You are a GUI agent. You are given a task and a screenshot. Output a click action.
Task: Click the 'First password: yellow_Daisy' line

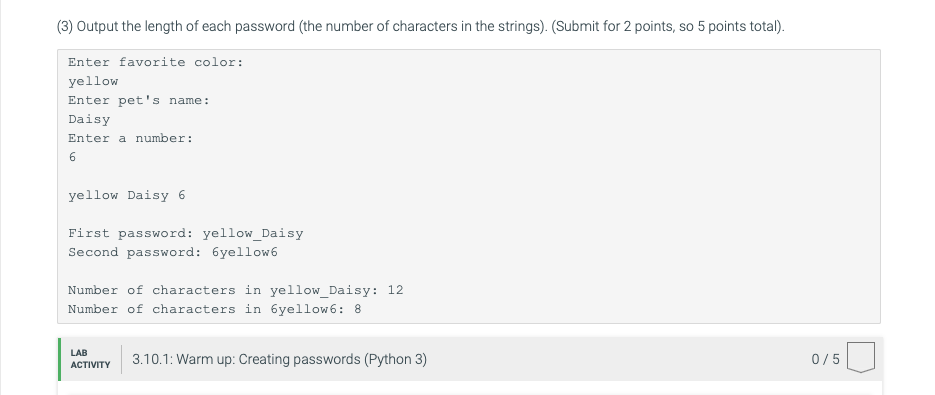(x=185, y=233)
